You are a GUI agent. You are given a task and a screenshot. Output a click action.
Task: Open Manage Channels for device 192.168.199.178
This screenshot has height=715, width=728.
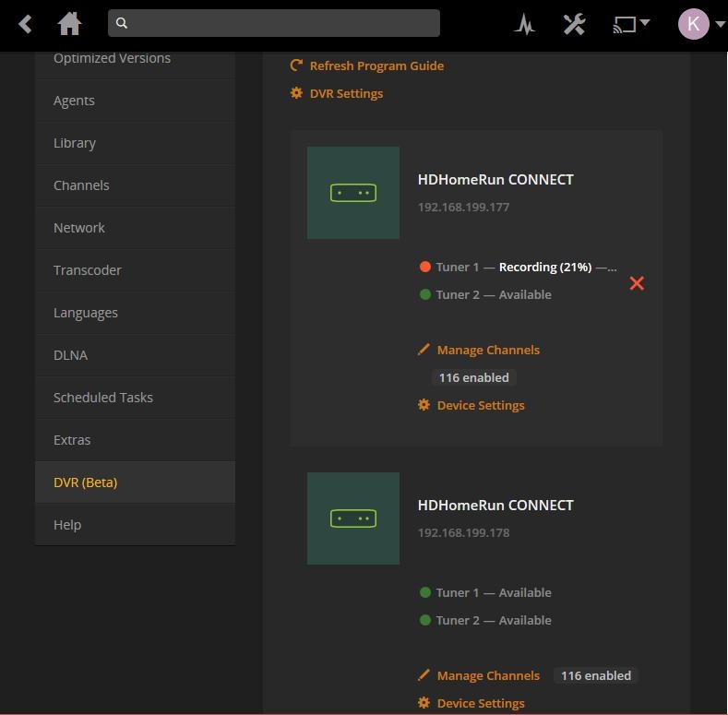[x=488, y=676]
